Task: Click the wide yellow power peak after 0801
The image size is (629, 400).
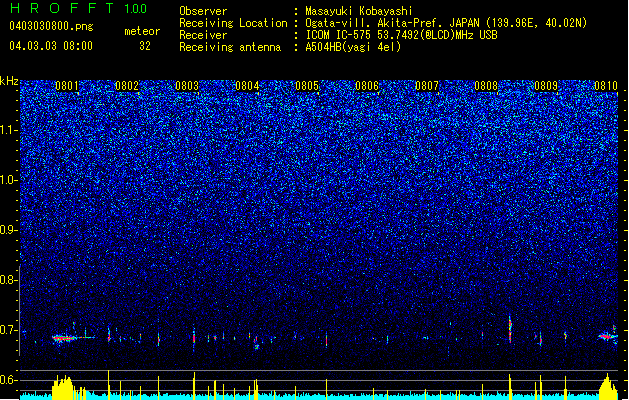Action: [x=63, y=388]
